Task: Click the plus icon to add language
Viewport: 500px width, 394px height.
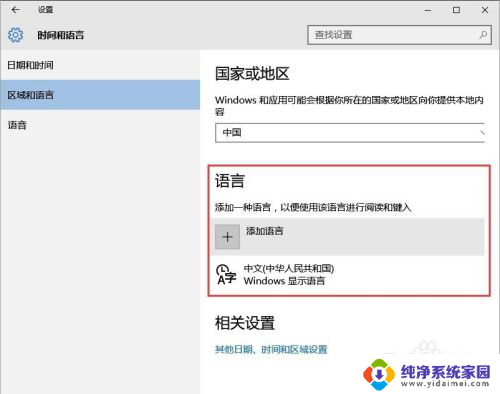Action: pyautogui.click(x=227, y=237)
